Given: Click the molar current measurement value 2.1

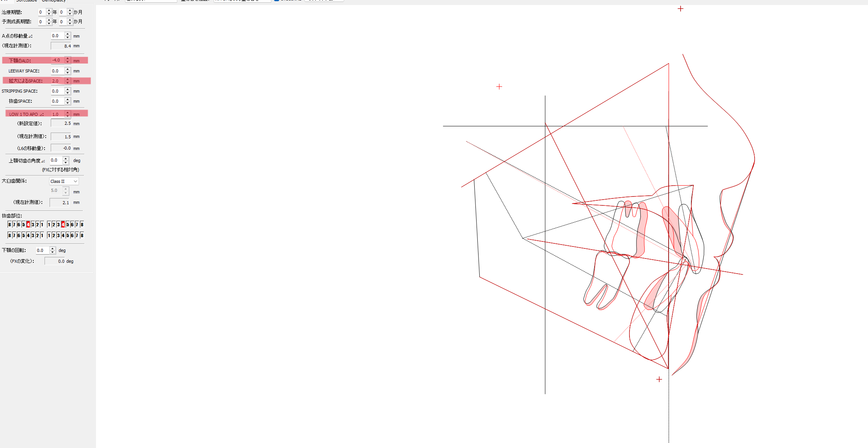Looking at the screenshot, I should click(60, 202).
